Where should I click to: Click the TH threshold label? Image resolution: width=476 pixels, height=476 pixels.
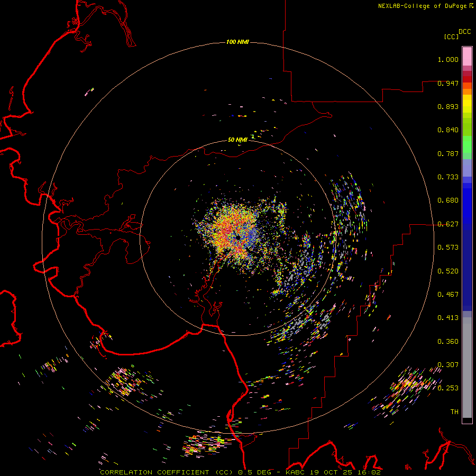(454, 412)
